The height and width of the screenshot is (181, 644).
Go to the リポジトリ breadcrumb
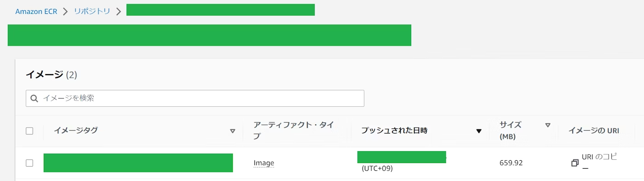92,12
